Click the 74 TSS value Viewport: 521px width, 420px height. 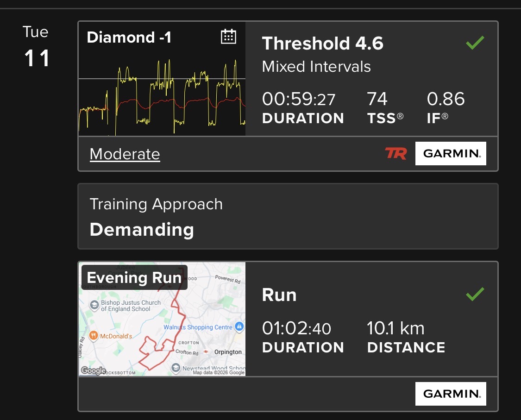[x=377, y=99]
